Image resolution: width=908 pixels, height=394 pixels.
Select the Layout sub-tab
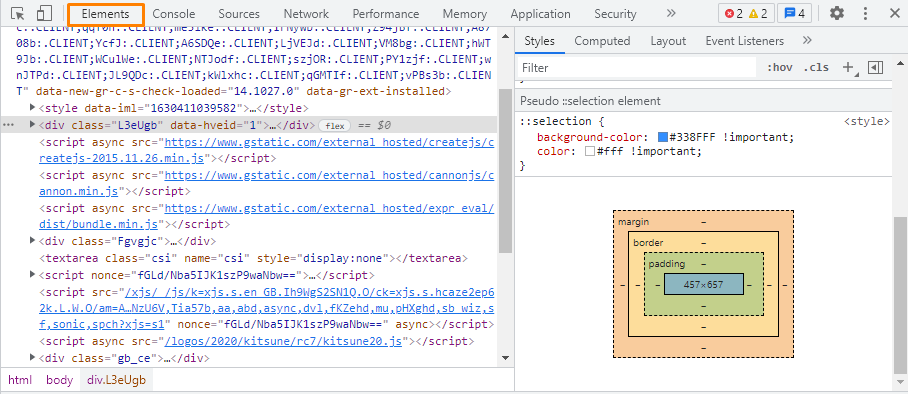pyautogui.click(x=668, y=41)
